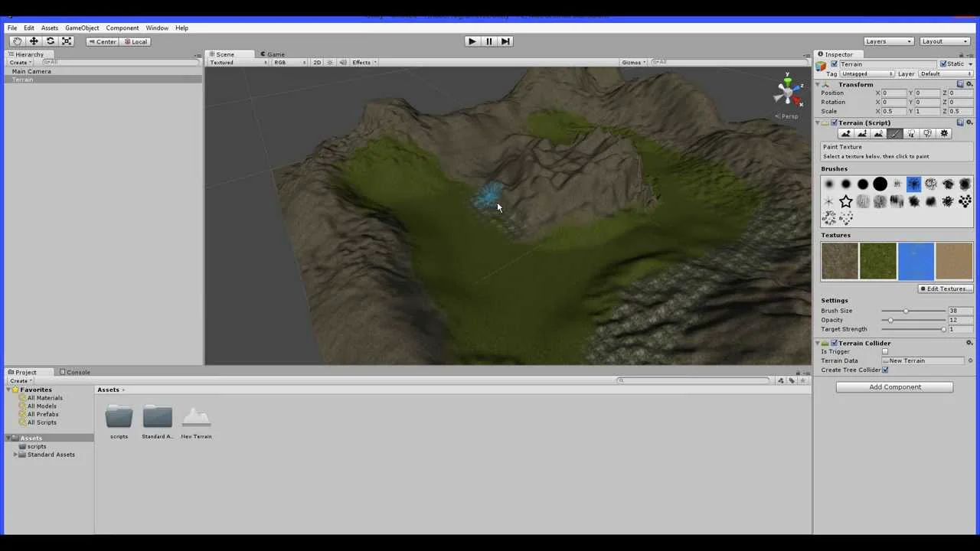Choose the largest solid round brush
The width and height of the screenshot is (980, 551).
click(x=880, y=184)
